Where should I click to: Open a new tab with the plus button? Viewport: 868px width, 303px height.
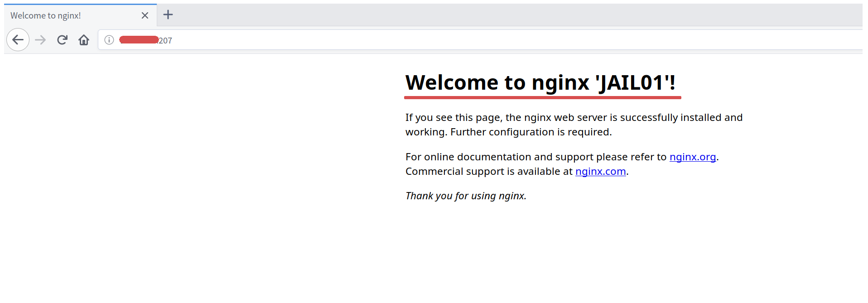(x=168, y=14)
